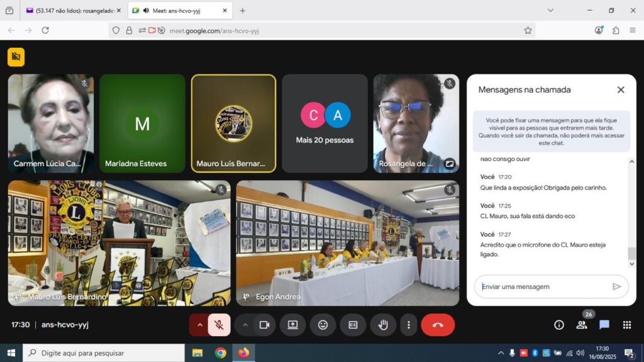The height and width of the screenshot is (362, 644).
Task: Open the host activities grid icon
Action: (626, 325)
